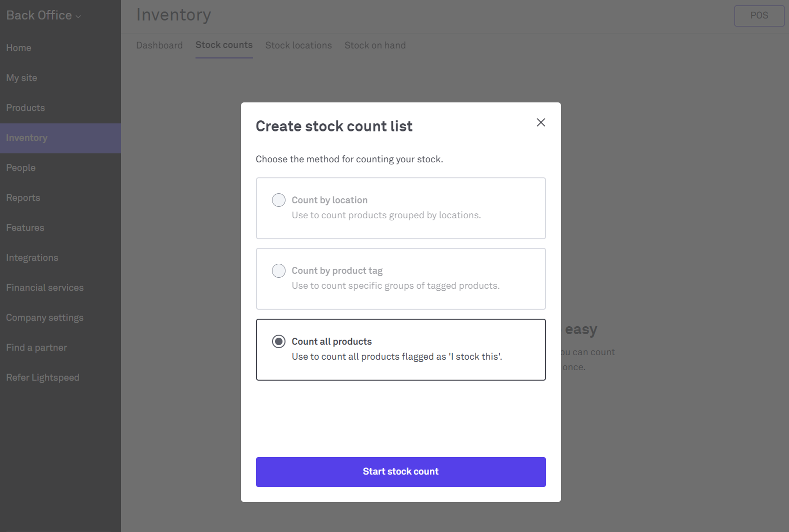Go to People in the sidebar
This screenshot has width=789, height=532.
pos(21,168)
